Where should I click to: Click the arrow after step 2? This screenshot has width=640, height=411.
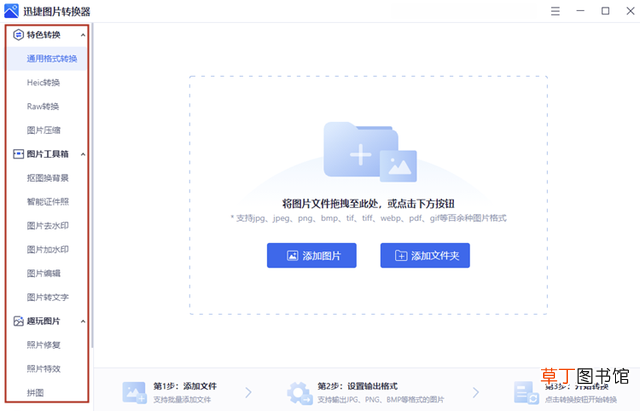[x=476, y=393]
